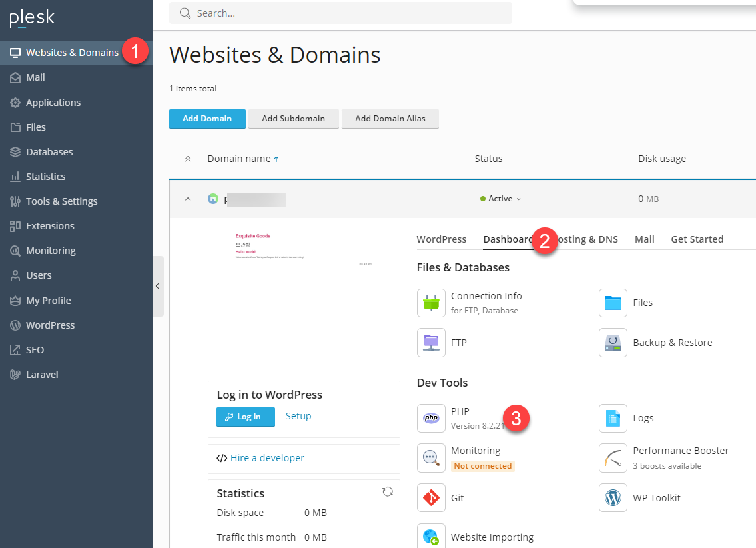This screenshot has width=756, height=548.
Task: Open the WordPress Setup link
Action: click(298, 416)
